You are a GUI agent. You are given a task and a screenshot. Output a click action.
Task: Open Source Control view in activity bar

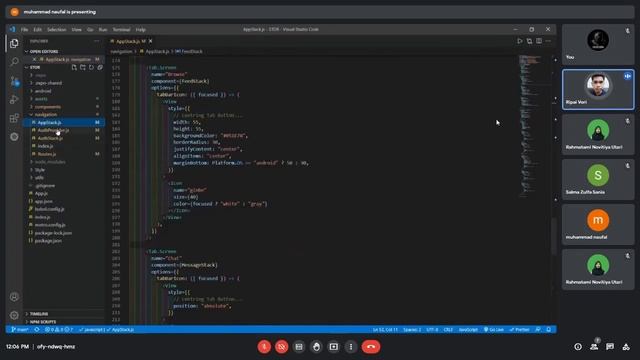[14, 81]
